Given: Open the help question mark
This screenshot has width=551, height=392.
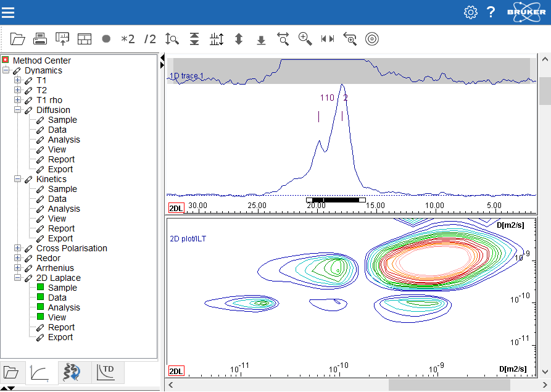Looking at the screenshot, I should click(x=491, y=12).
